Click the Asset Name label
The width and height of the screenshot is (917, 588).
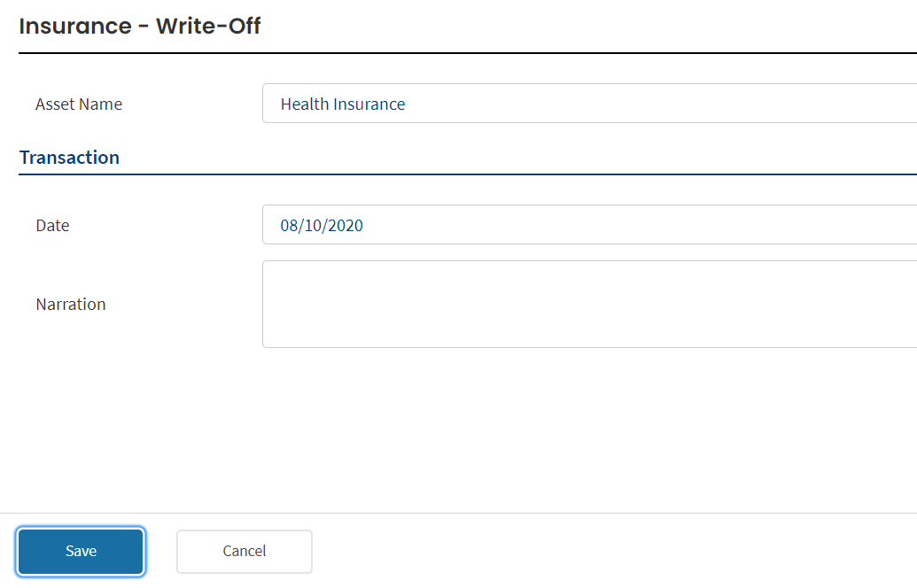pos(79,104)
